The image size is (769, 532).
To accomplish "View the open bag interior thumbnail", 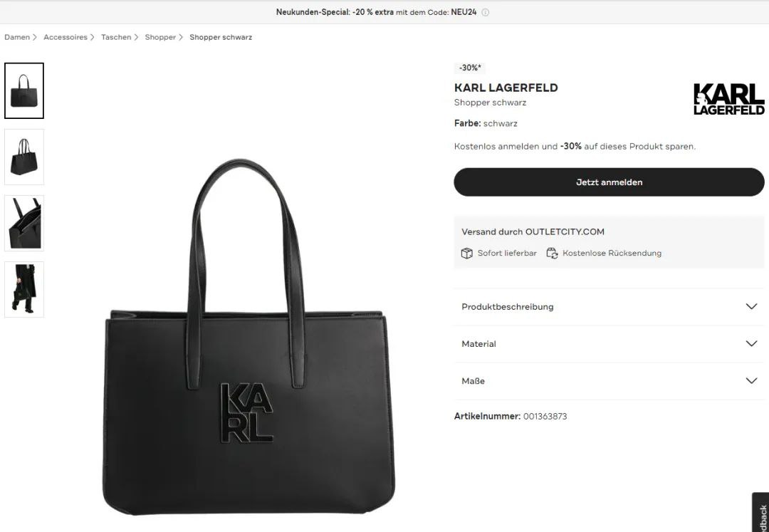I will click(24, 223).
